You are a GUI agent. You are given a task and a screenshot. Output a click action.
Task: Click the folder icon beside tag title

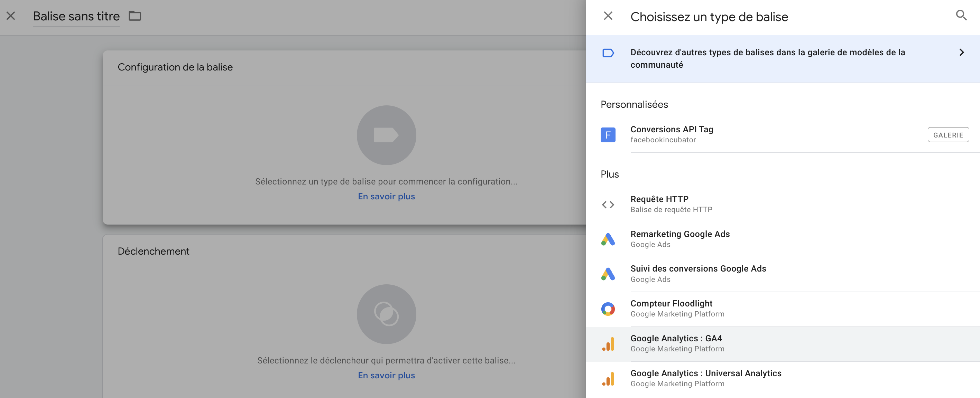pos(135,16)
